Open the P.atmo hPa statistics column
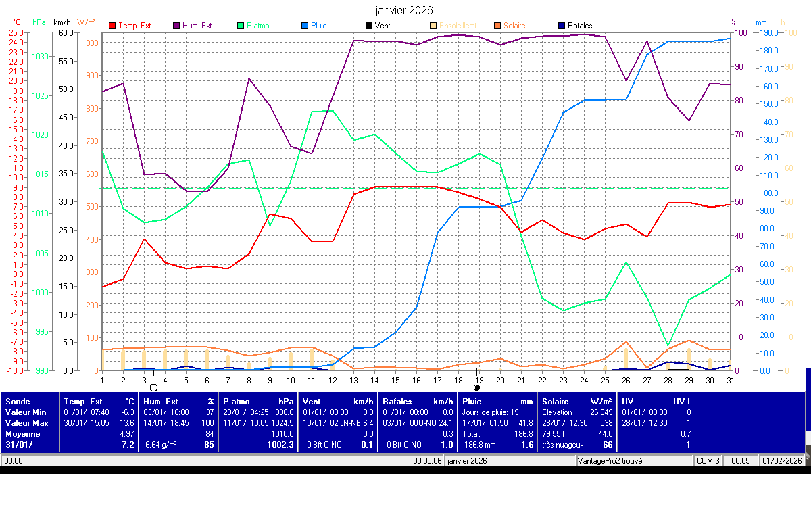The image size is (811, 532). [x=258, y=402]
